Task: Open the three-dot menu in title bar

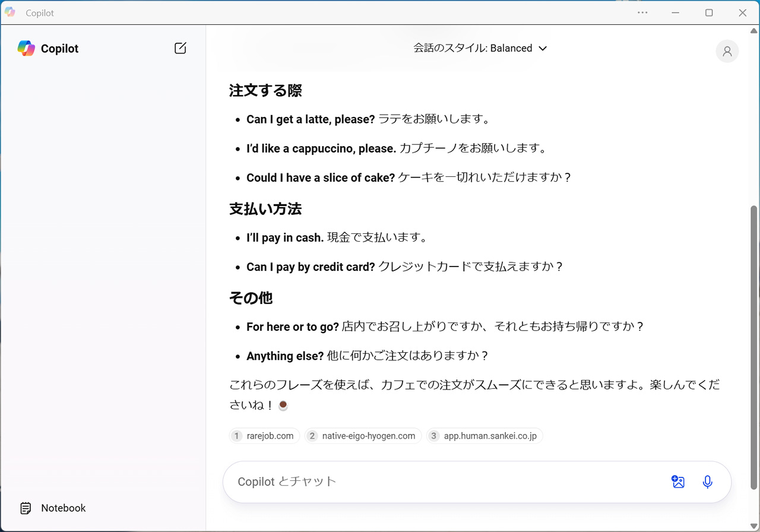Action: pos(642,12)
